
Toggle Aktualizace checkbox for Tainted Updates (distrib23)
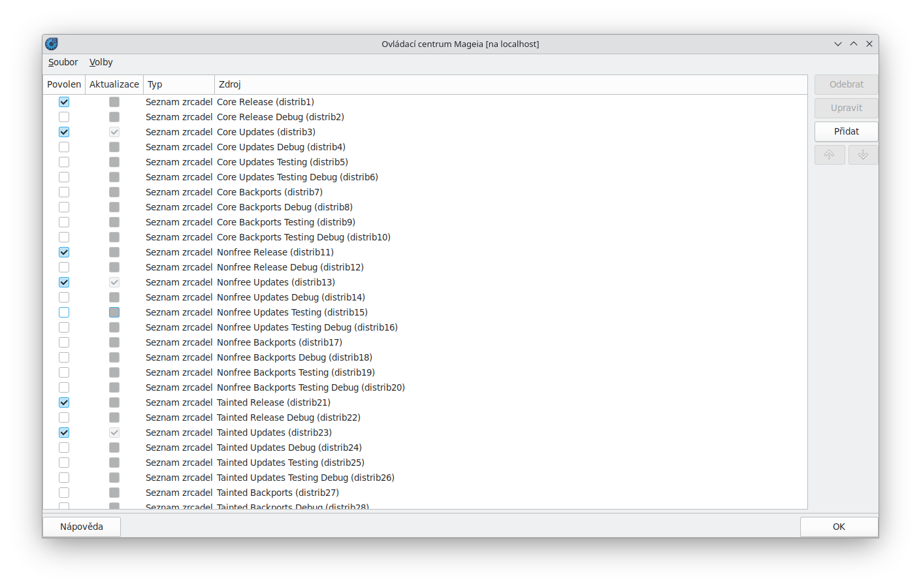[x=114, y=433]
